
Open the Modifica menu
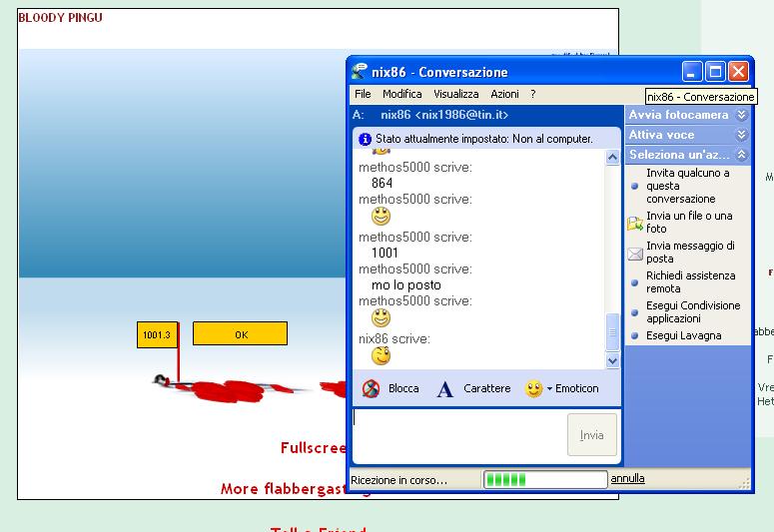tap(401, 94)
